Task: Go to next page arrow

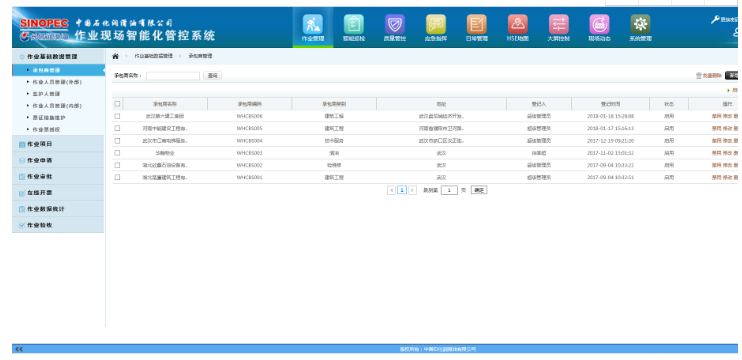Action: point(412,190)
